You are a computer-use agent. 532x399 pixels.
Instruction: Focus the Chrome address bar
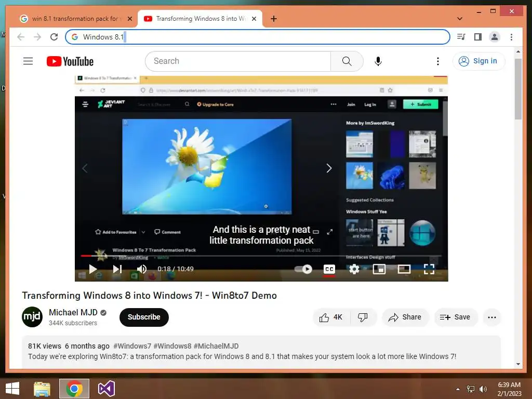pos(258,37)
